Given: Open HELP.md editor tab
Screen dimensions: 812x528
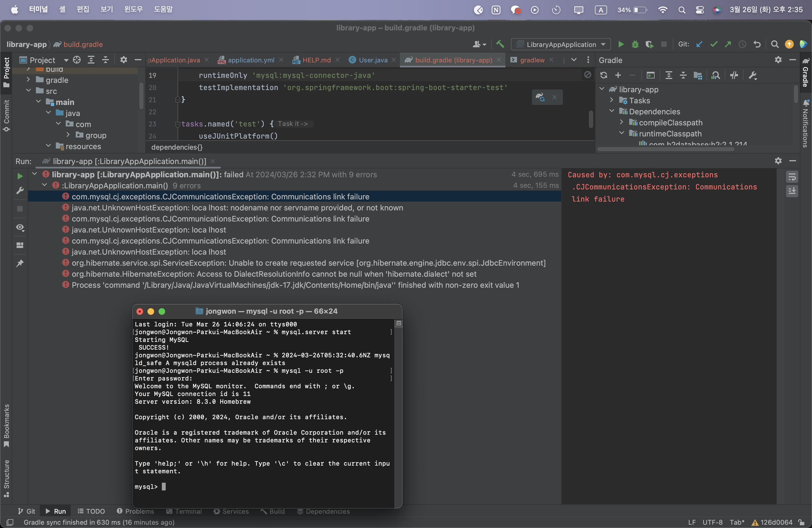Looking at the screenshot, I should 316,60.
